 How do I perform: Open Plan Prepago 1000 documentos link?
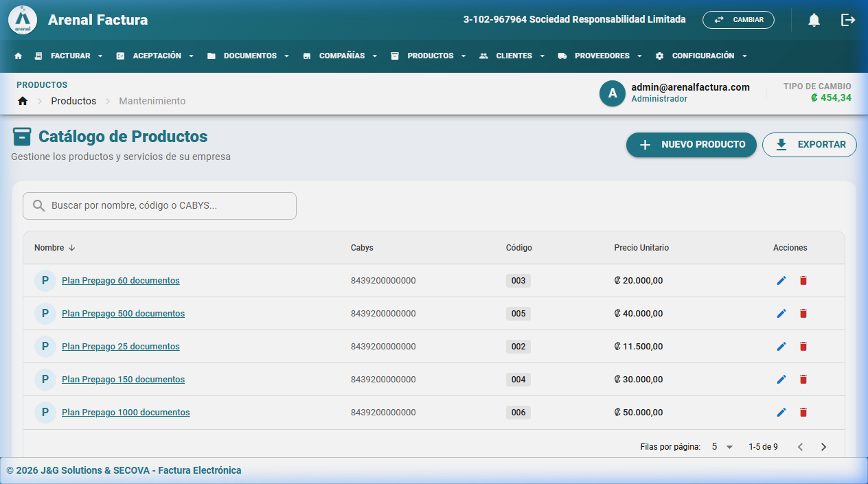tap(126, 413)
